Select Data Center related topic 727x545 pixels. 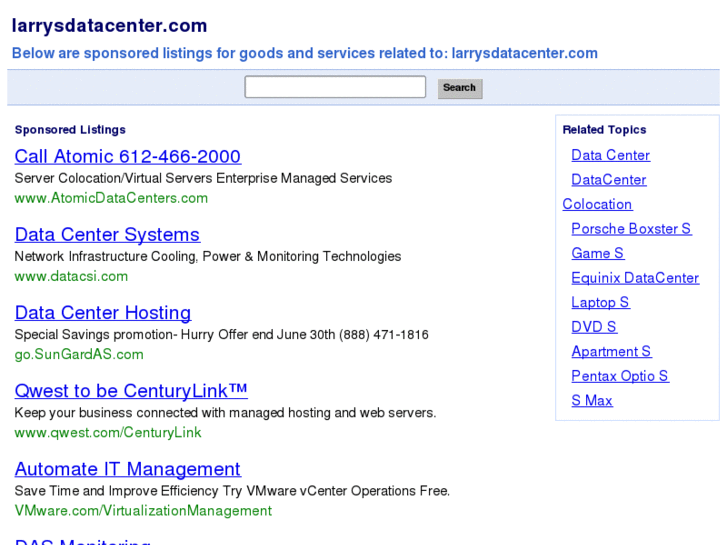click(x=611, y=155)
